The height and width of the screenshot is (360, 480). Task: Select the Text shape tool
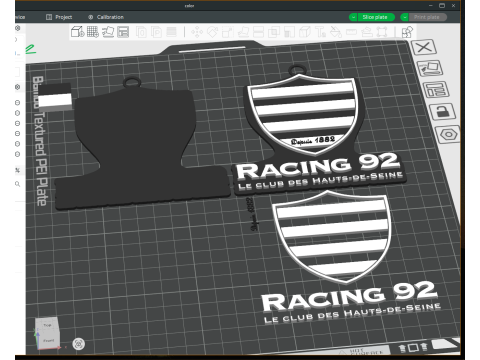320,32
